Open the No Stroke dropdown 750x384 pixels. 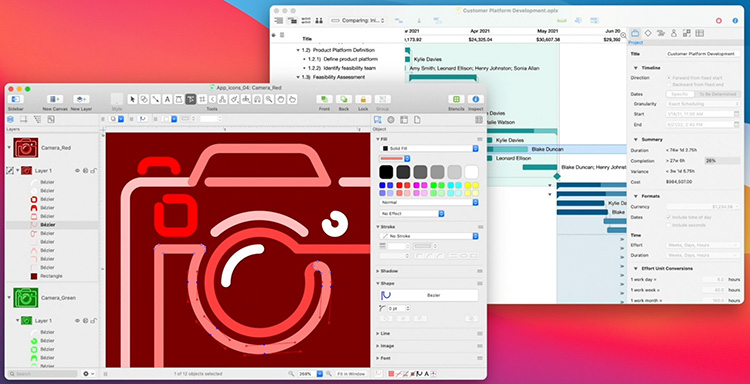429,236
